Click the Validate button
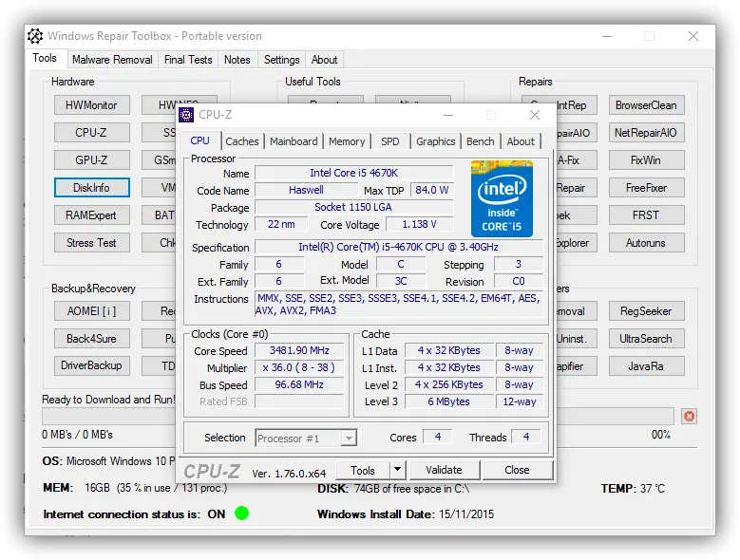This screenshot has width=740, height=560. pos(444,470)
